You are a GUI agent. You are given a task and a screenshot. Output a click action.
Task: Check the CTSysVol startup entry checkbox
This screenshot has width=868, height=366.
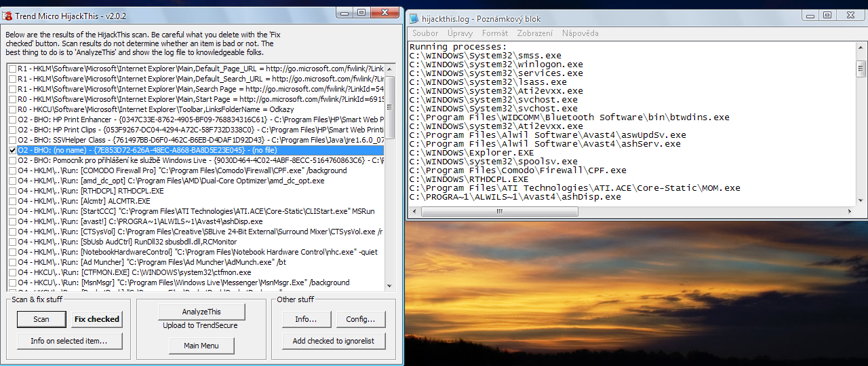(13, 232)
